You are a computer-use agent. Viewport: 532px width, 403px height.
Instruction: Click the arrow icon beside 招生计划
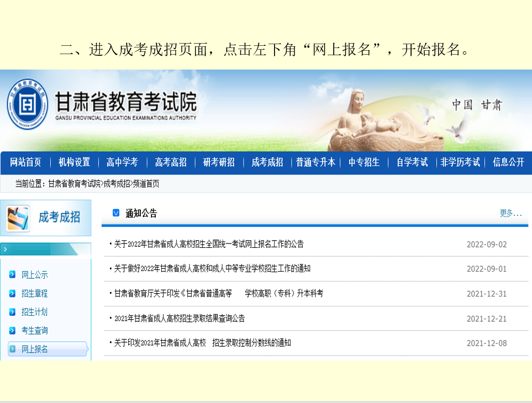(13, 312)
